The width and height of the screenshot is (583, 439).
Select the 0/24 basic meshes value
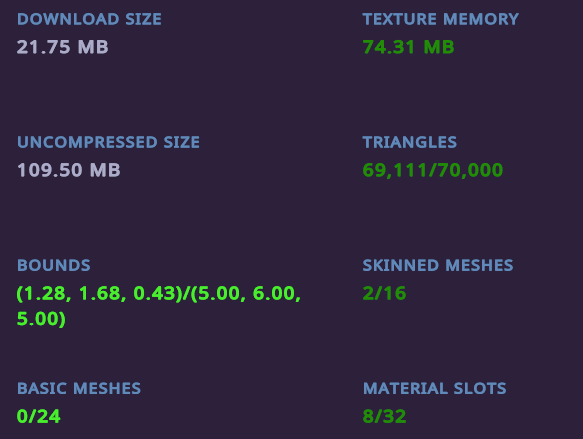pos(39,416)
